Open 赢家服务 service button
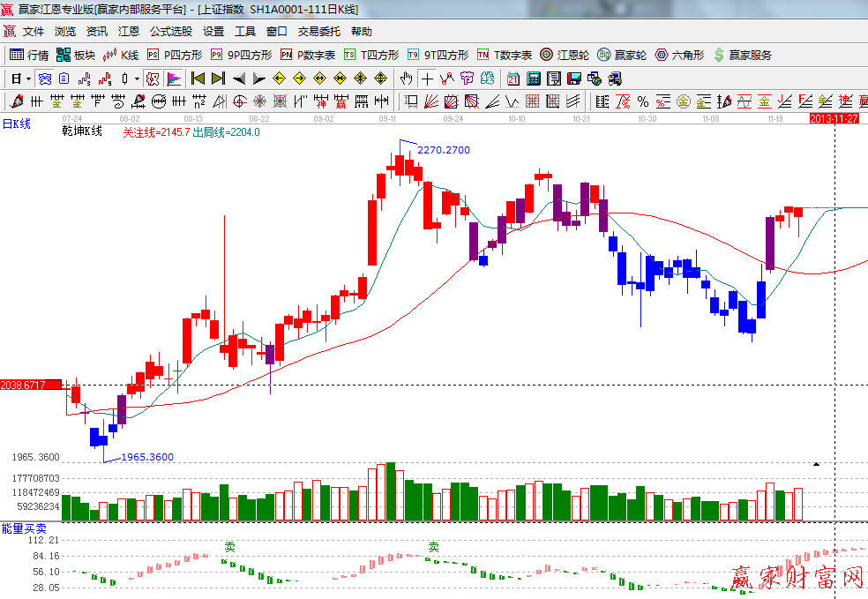The width and height of the screenshot is (868, 599). 742,55
